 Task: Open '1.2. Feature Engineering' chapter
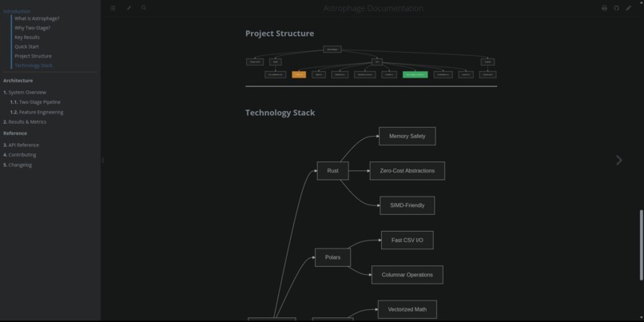pos(37,112)
